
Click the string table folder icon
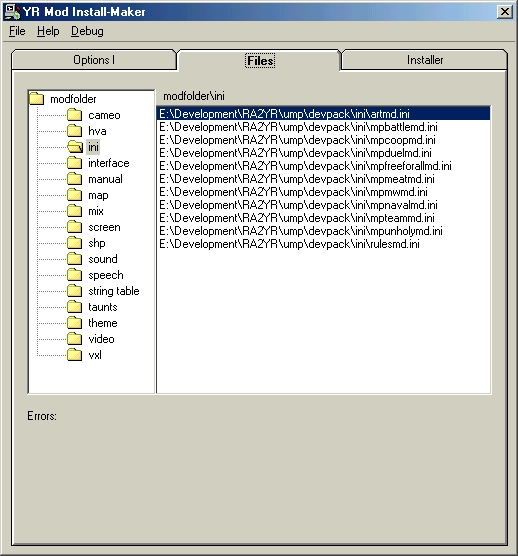pos(74,291)
